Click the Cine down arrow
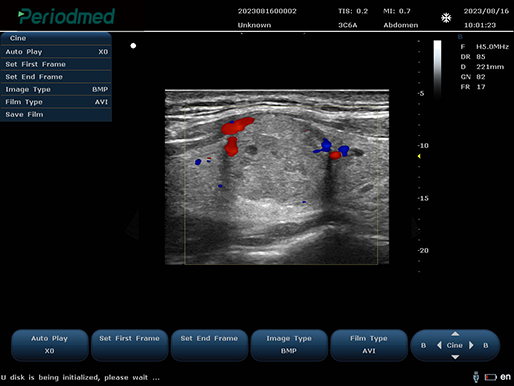Viewport: 514px width, 386px height. tap(455, 357)
